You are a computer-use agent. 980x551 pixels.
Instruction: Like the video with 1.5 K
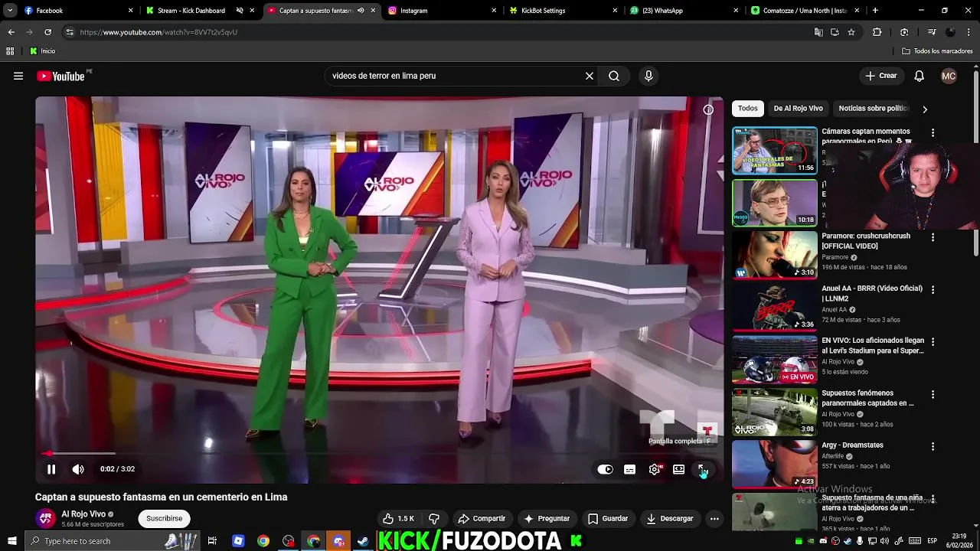pyautogui.click(x=398, y=518)
